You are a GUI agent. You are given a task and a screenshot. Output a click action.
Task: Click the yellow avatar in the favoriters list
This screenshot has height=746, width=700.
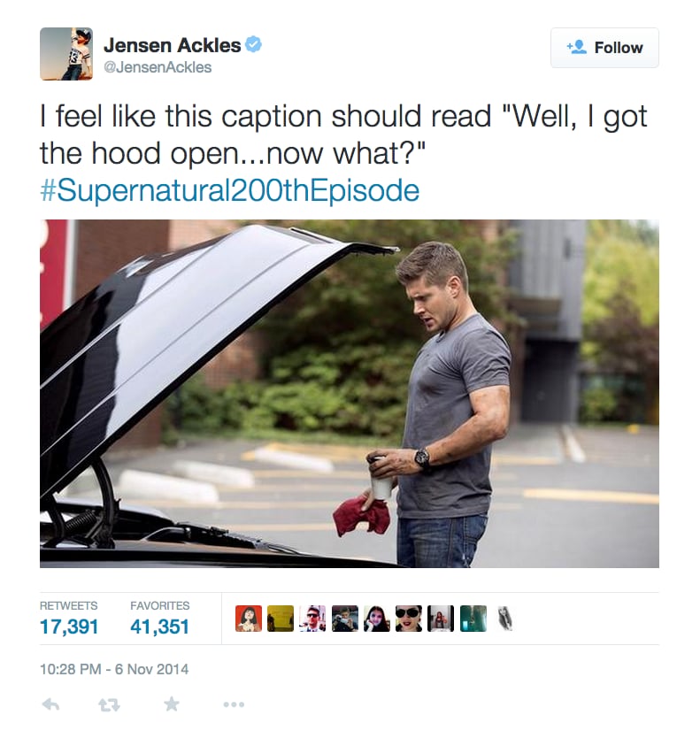click(x=281, y=619)
